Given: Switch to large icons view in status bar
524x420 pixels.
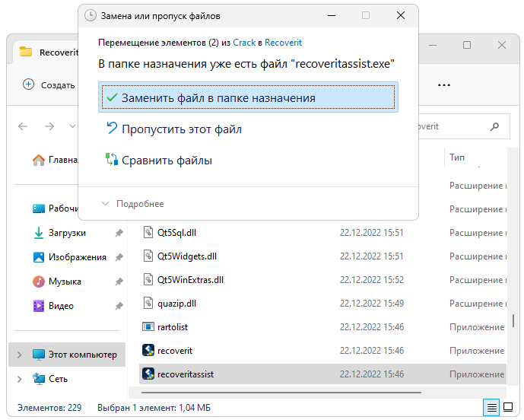Looking at the screenshot, I should pyautogui.click(x=508, y=407).
